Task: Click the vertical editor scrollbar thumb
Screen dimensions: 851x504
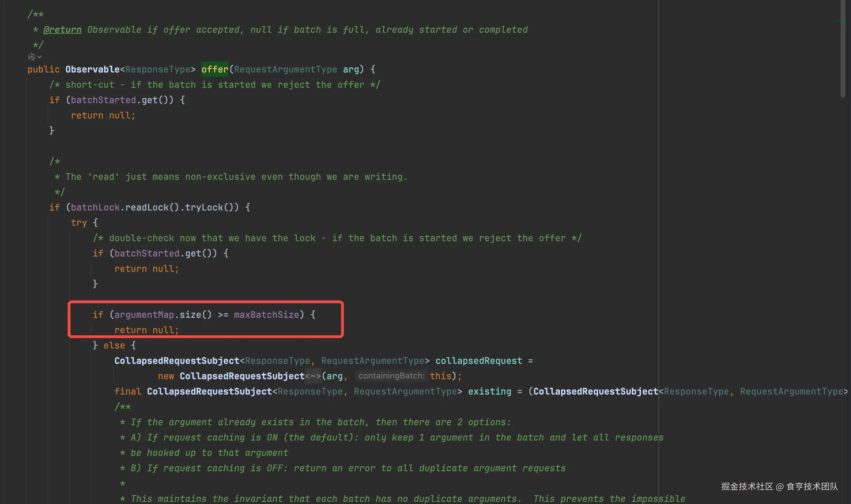Action: click(843, 49)
